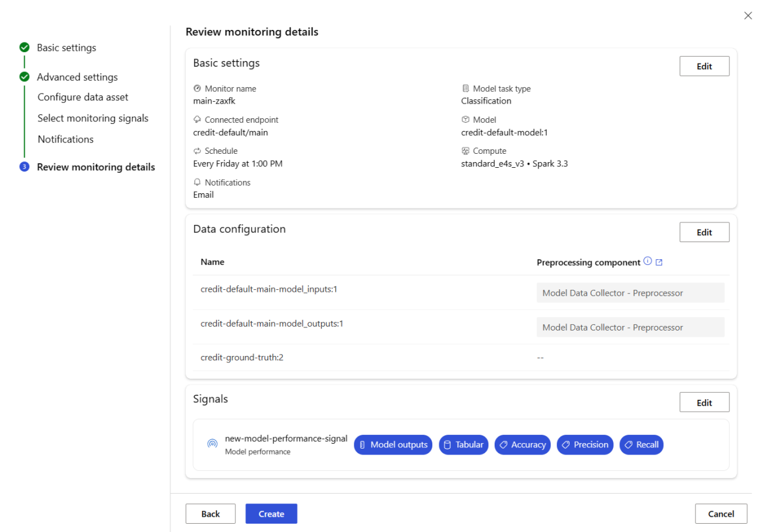Click the Monitor name gauge icon
Image resolution: width=763 pixels, height=532 pixels.
pyautogui.click(x=197, y=88)
